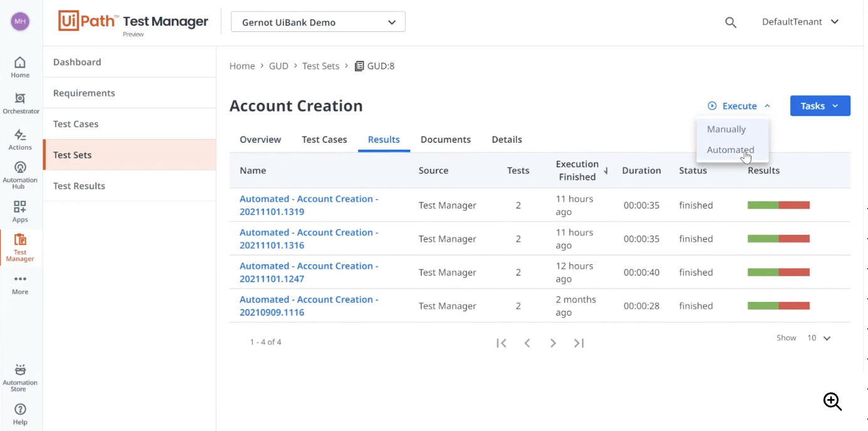Expand the DefaultTenant dropdown

800,22
